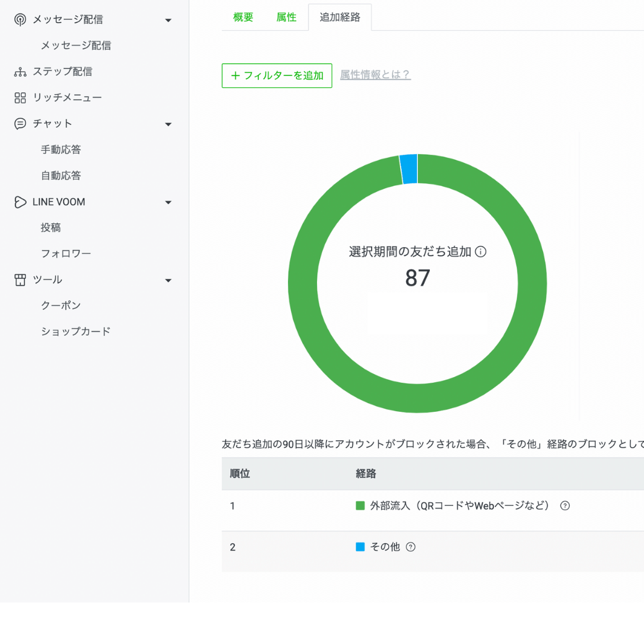The height and width of the screenshot is (644, 644).
Task: Collapse the メッセージ配信 section arrow
Action: [x=168, y=20]
